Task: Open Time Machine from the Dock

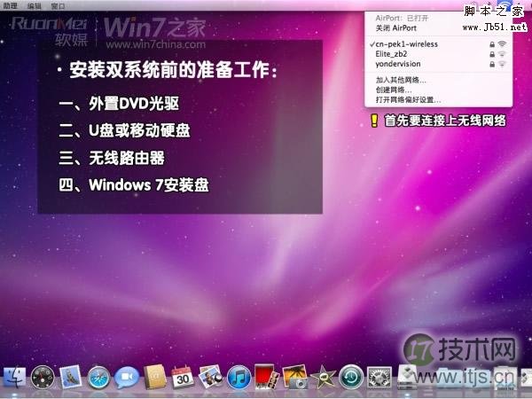Action: (351, 377)
